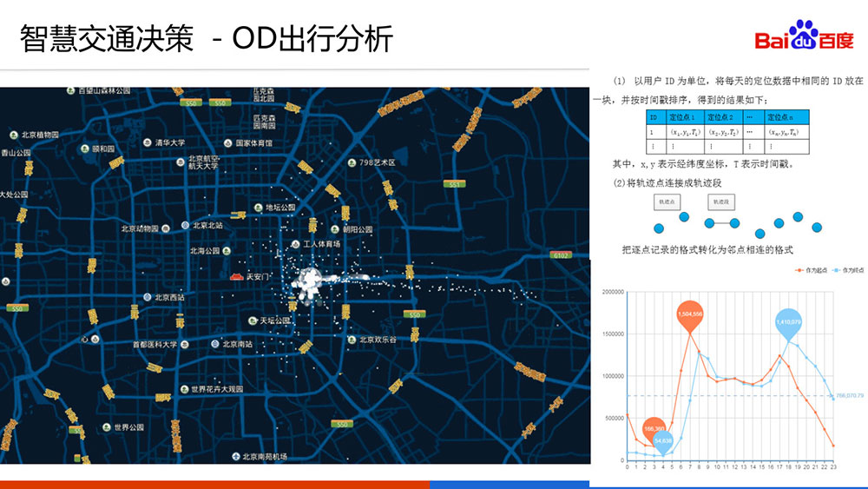Click the bright hotspot cluster east of 天安门
Image resolution: width=868 pixels, height=489 pixels.
[310, 281]
